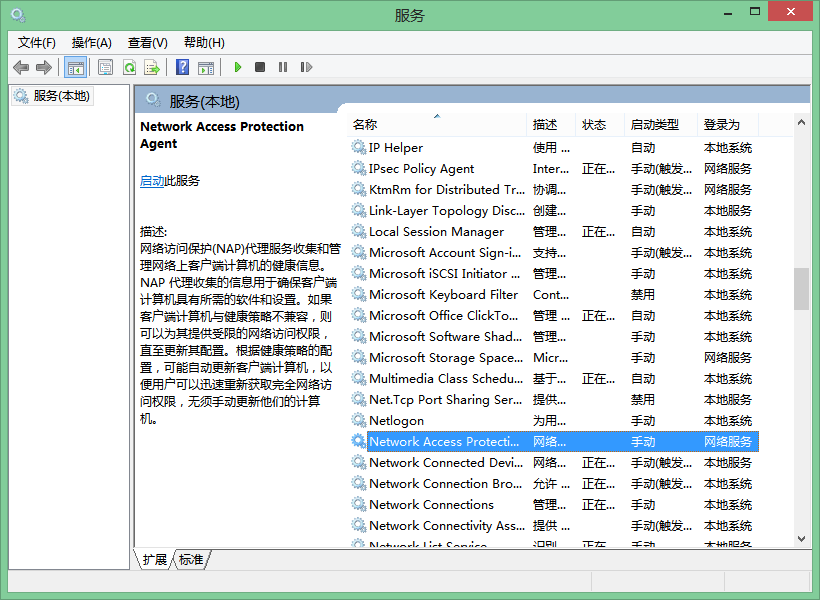Click the Back arrow toolbar icon
Viewport: 820px width, 600px height.
coord(21,67)
